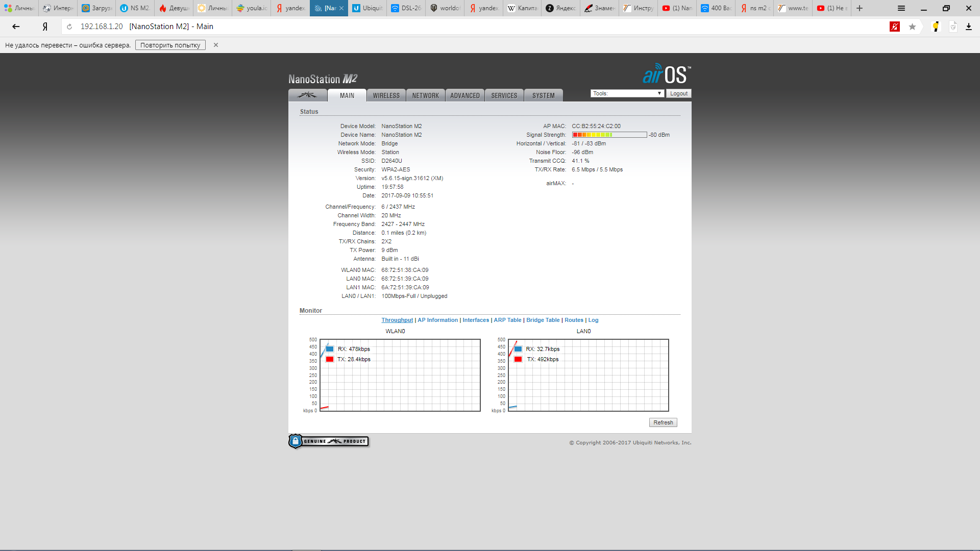Open the browser hamburger menu
This screenshot has width=980, height=551.
click(x=901, y=8)
